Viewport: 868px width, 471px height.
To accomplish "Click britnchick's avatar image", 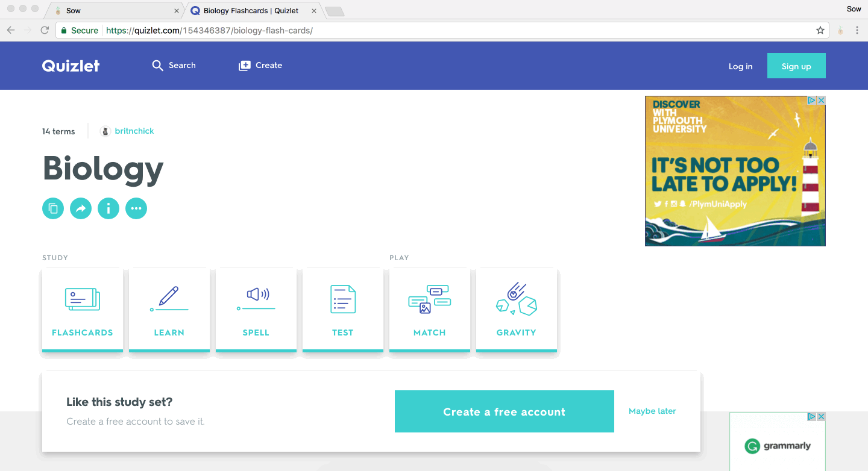I will (x=105, y=131).
